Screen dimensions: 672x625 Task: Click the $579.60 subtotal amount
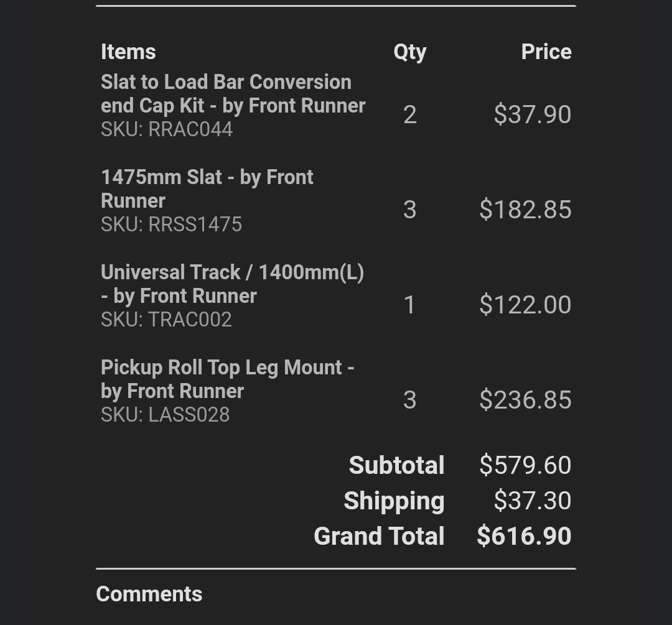pyautogui.click(x=525, y=465)
